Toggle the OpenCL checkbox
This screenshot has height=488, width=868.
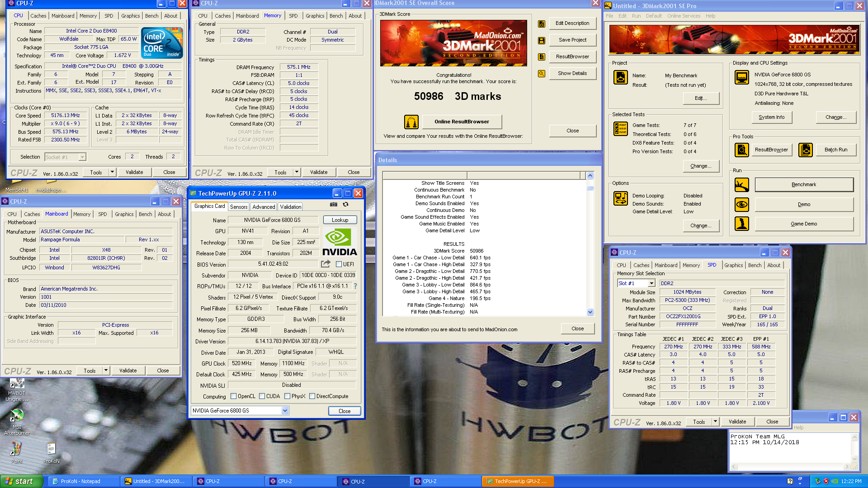[233, 396]
